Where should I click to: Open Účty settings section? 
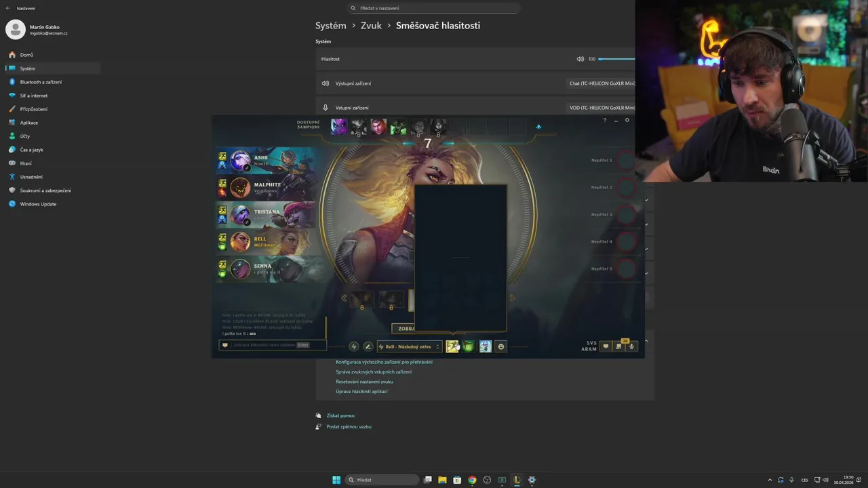[x=53, y=136]
